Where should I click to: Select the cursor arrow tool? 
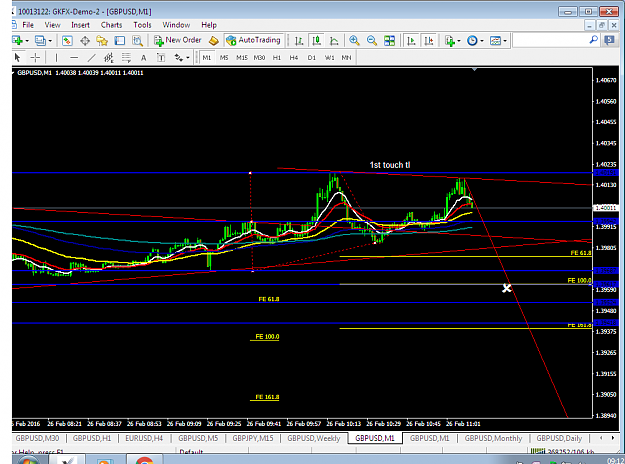(17, 58)
